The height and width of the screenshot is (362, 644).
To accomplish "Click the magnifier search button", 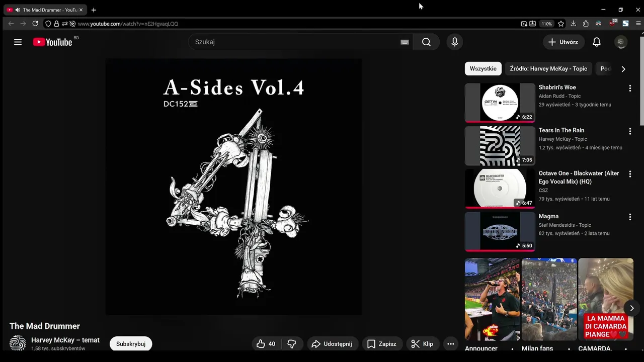I will [426, 42].
